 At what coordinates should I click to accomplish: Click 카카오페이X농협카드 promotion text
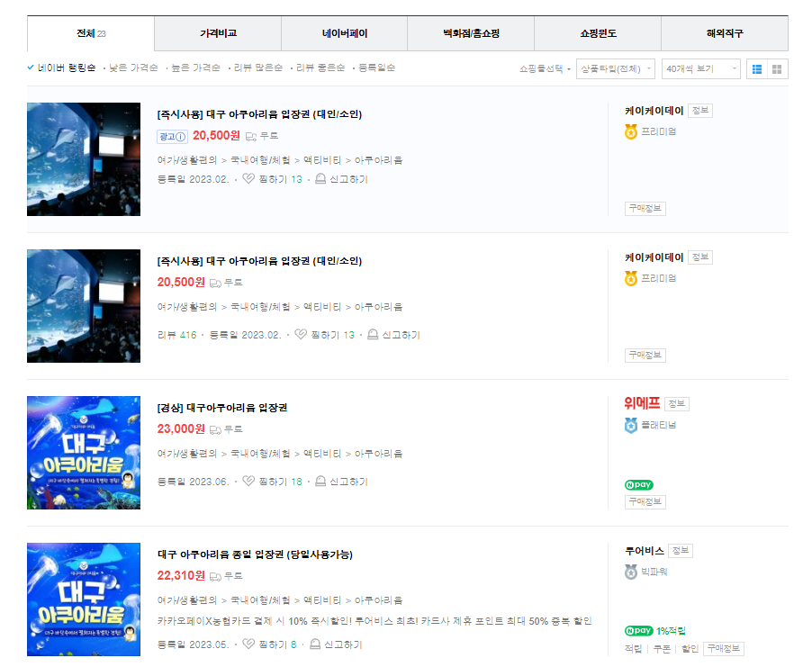374,621
